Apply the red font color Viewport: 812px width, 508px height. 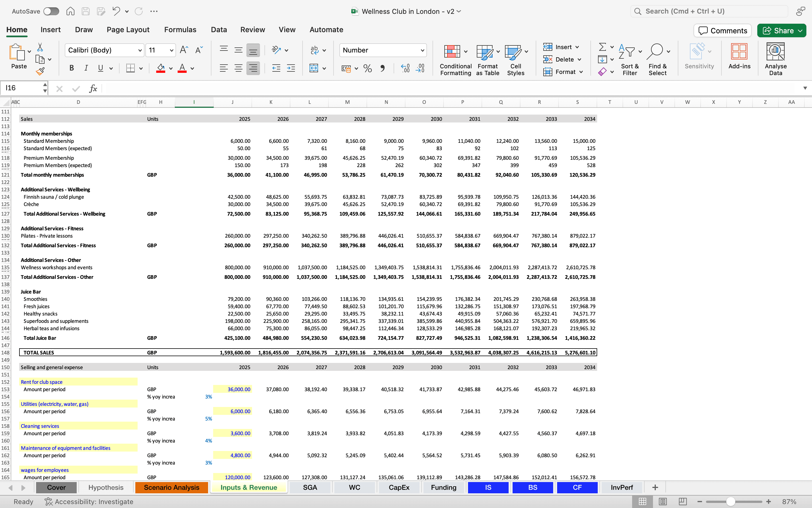(182, 68)
